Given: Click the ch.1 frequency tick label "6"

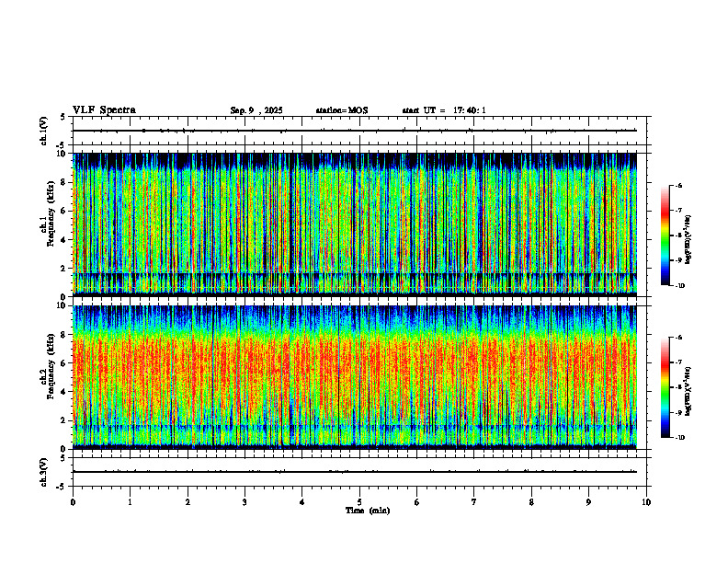Looking at the screenshot, I should 65,211.
